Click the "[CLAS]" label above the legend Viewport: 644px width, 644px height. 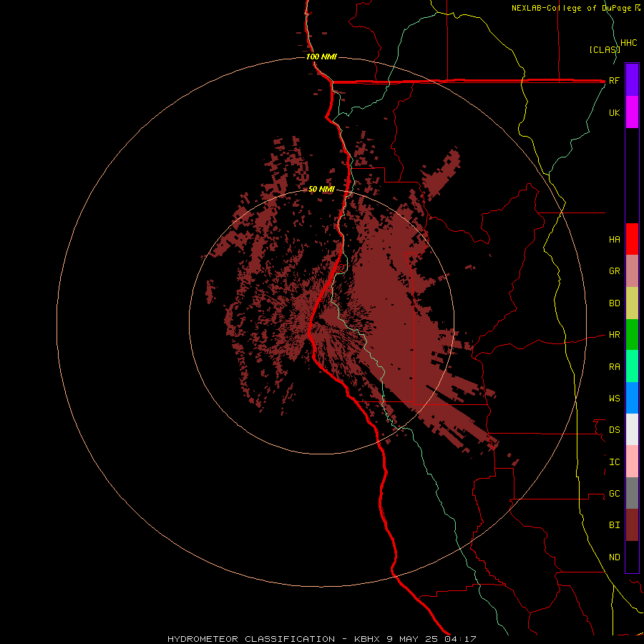[x=605, y=49]
